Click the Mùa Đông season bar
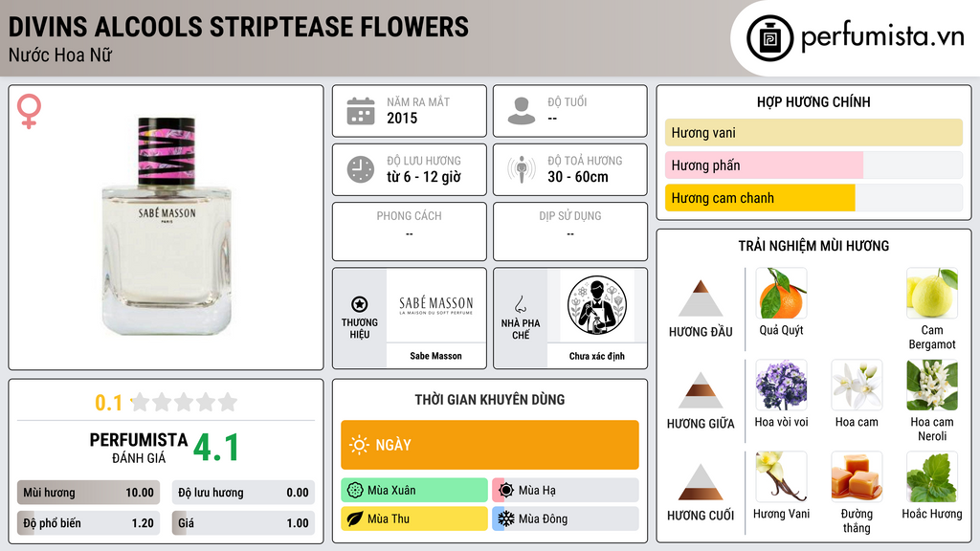 [566, 518]
